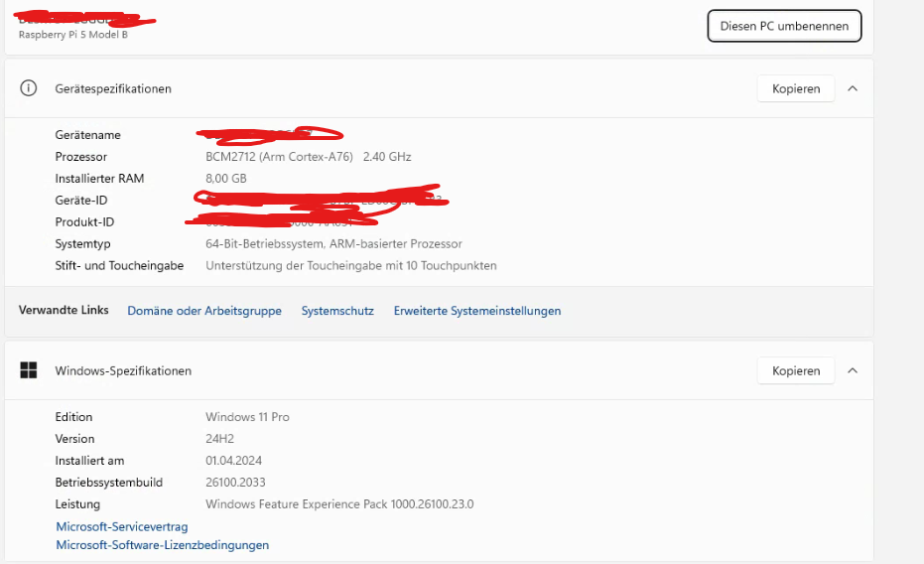This screenshot has width=924, height=564.
Task: Click the Produkt-ID label
Action: [x=85, y=222]
